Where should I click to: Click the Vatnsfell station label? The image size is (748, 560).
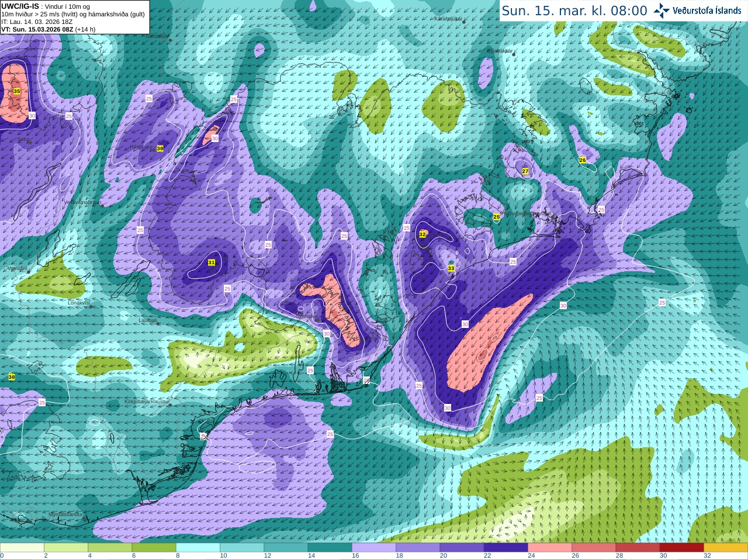click(18, 268)
